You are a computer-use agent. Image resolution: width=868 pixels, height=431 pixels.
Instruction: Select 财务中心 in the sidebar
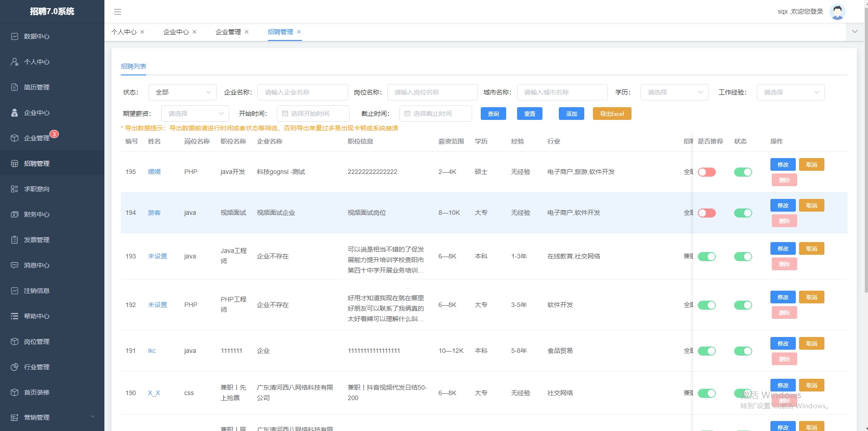(37, 214)
